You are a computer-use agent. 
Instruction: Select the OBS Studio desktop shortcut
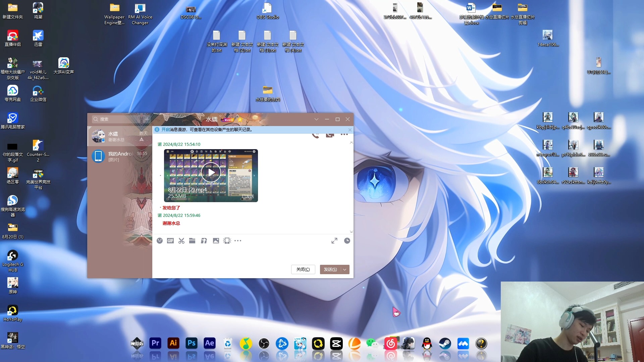pos(267,11)
